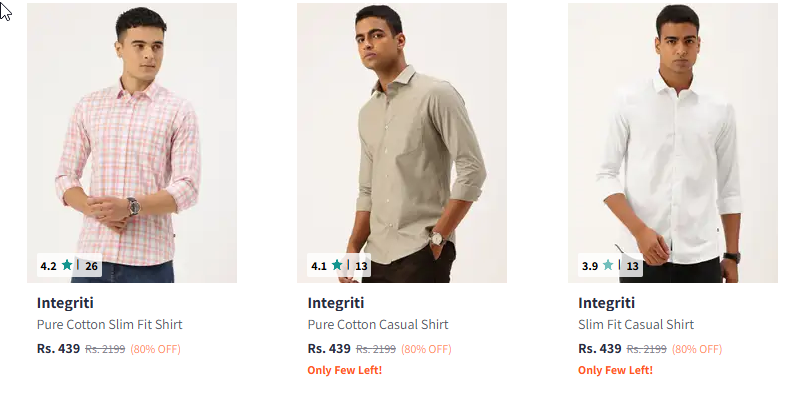Click the star icon on beige shirt rating
This screenshot has width=796, height=404.
[337, 266]
